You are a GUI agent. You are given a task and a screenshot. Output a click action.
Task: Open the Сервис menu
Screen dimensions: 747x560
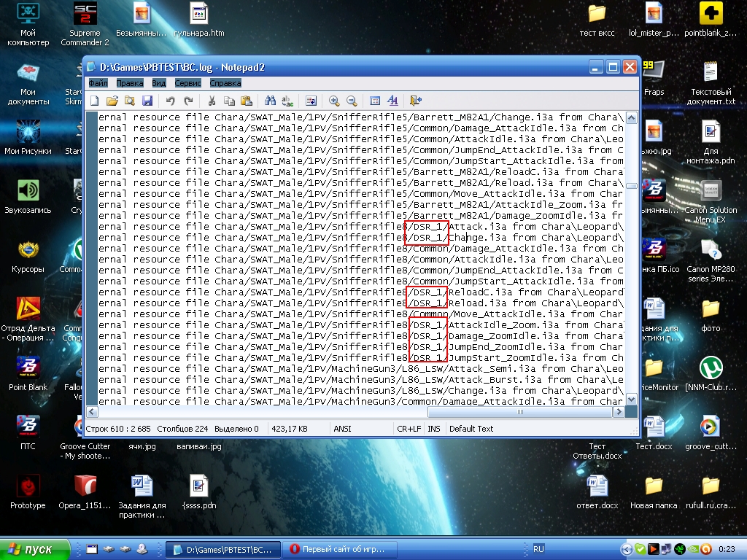[x=187, y=83]
